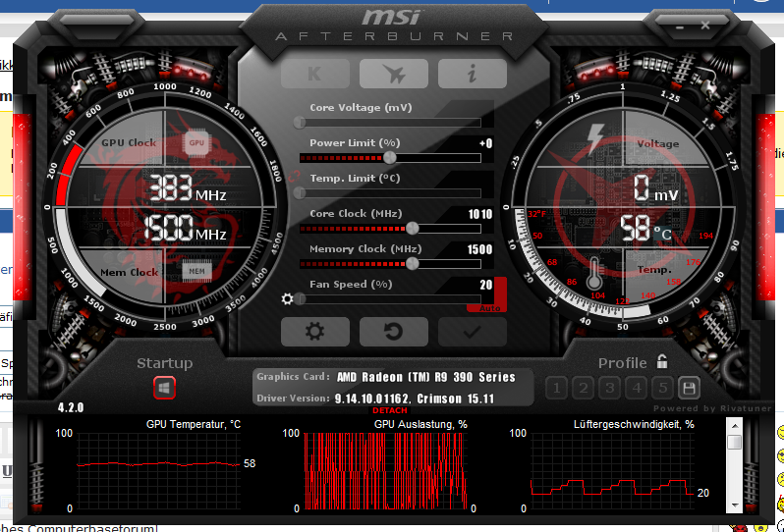This screenshot has width=784, height=532.
Task: Save profile with the floppy disk icon
Action: [689, 388]
